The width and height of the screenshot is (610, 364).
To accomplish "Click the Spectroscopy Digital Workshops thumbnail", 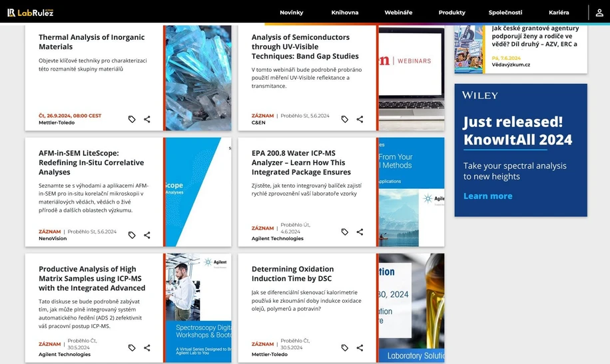I will (197, 308).
